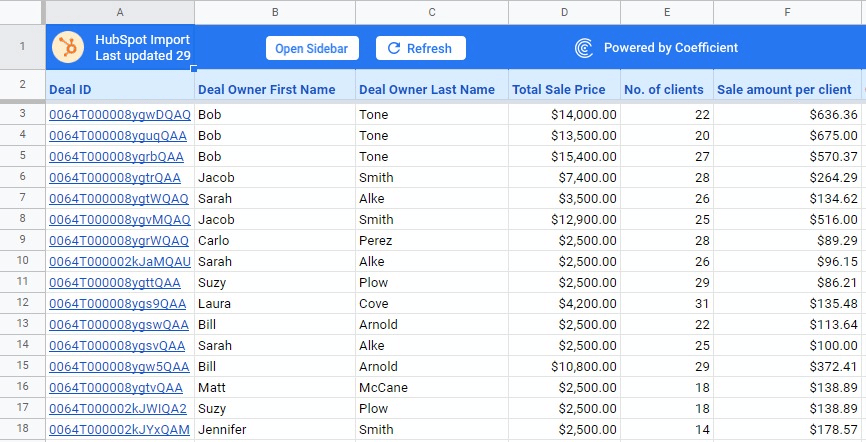The image size is (866, 442).
Task: Select row 10 header
Action: (22, 261)
